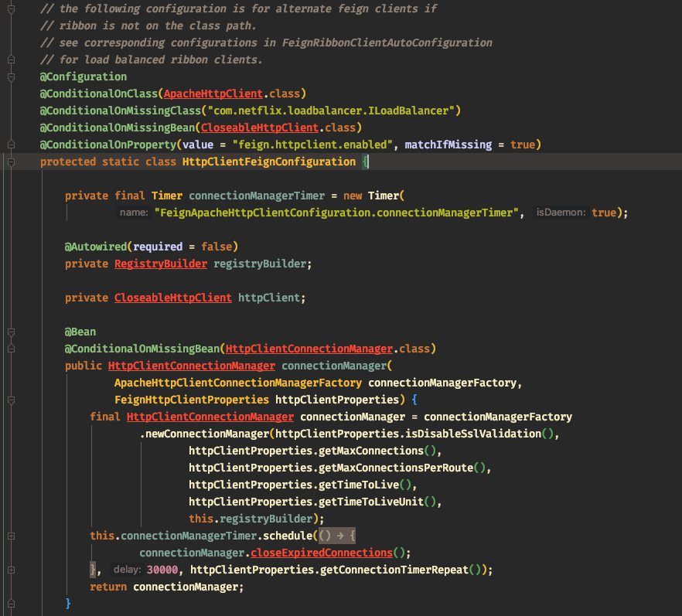Click the @Configuration annotation
The image size is (682, 616).
pyautogui.click(x=84, y=77)
